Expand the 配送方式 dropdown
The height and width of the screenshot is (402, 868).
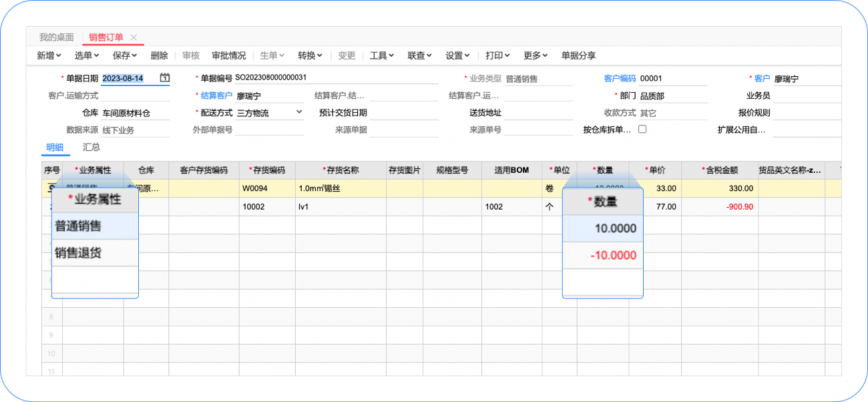coord(298,113)
